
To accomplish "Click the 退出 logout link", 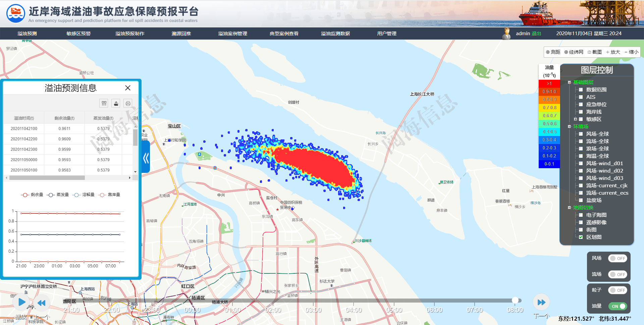I will [x=536, y=34].
